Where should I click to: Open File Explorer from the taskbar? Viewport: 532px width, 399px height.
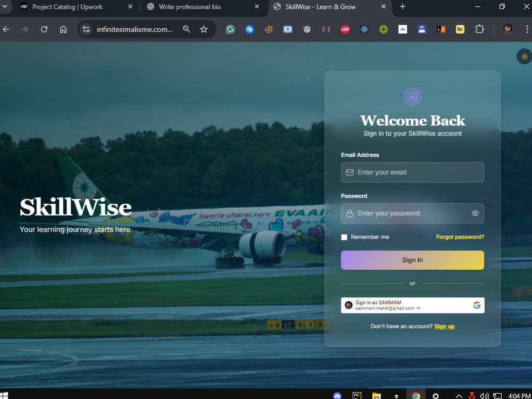click(x=377, y=396)
